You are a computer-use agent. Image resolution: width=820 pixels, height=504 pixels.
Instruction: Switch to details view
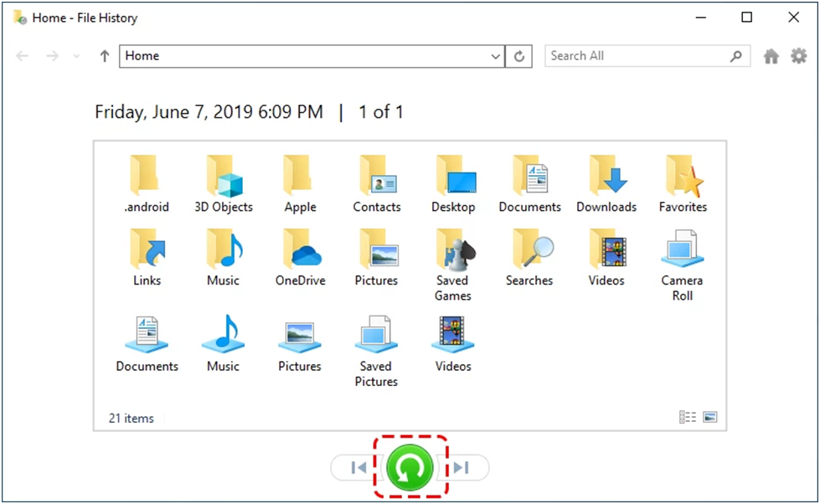pyautogui.click(x=687, y=417)
